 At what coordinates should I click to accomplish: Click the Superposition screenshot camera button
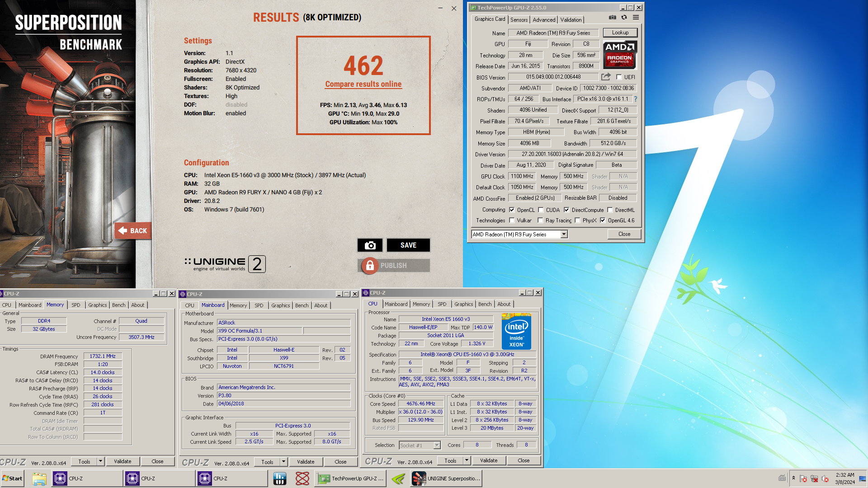[x=370, y=245]
